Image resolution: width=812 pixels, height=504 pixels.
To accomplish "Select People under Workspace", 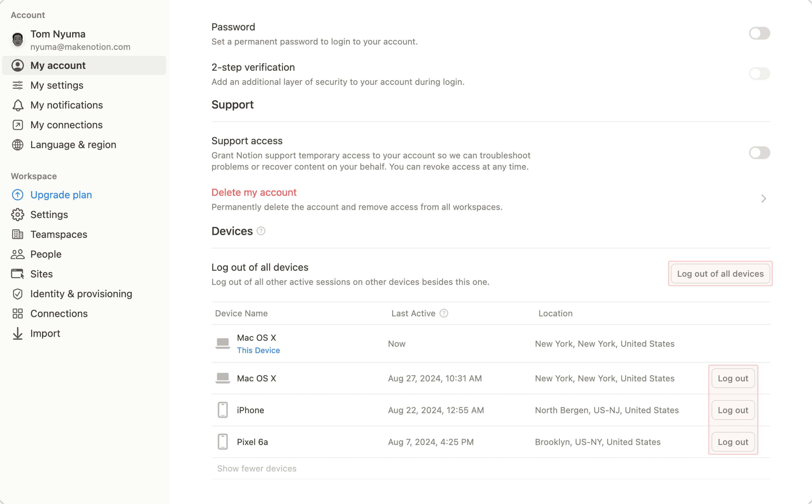I will click(45, 254).
